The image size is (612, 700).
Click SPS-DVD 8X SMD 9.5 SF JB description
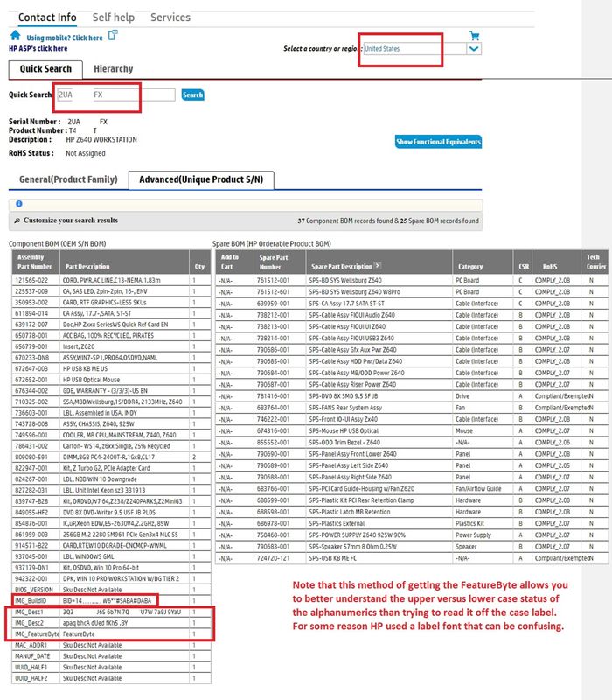pos(344,396)
